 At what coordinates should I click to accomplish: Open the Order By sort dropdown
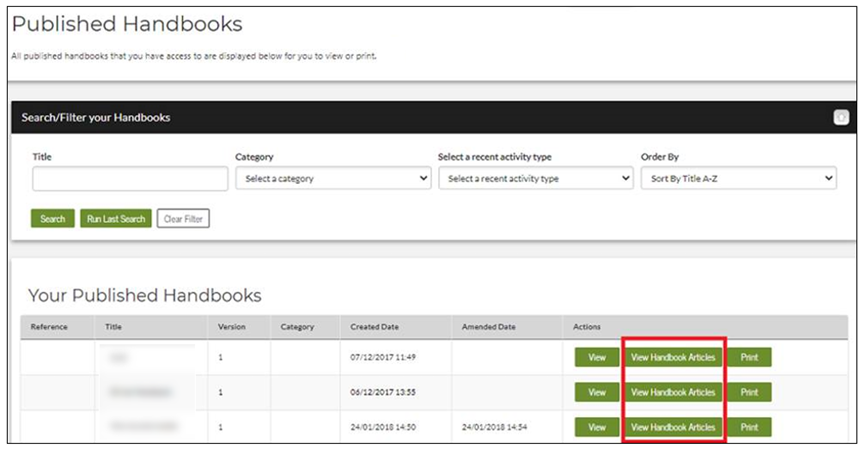coord(738,179)
